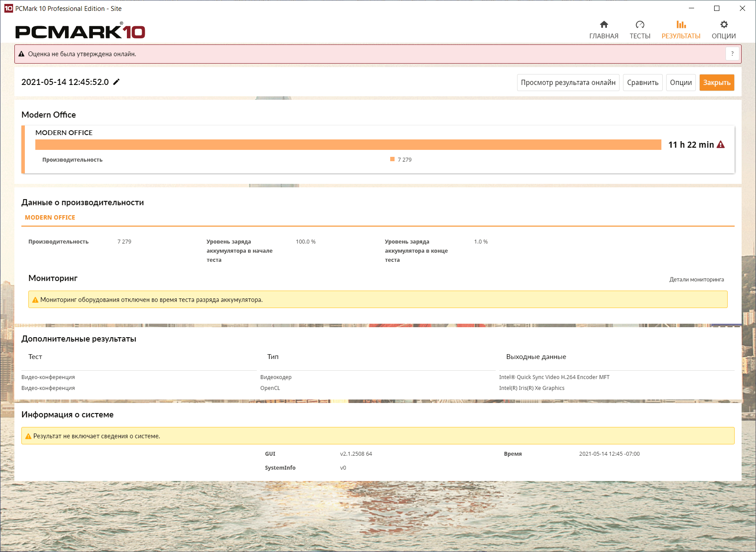Viewport: 756px width, 552px height.
Task: Click the warning icon in the monitoring notice
Action: 35,300
